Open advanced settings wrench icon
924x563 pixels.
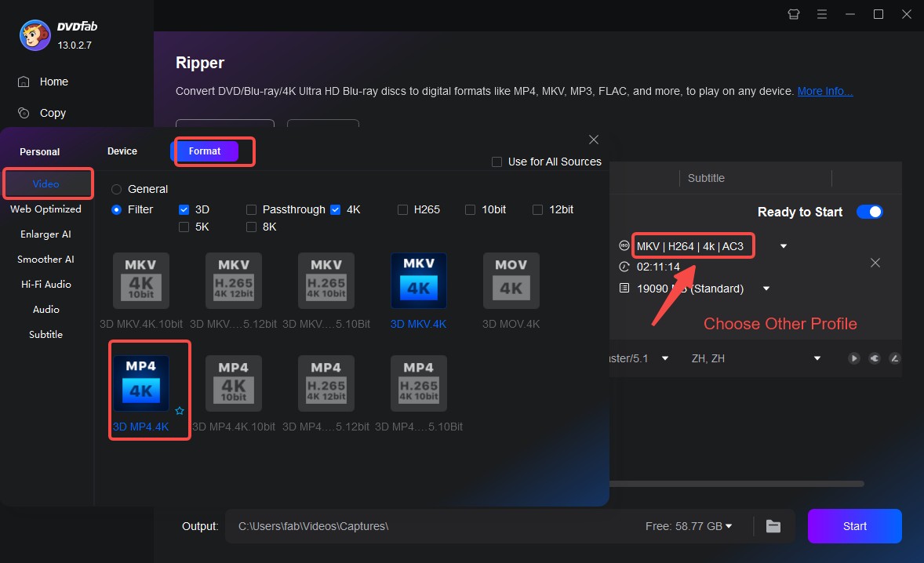tap(875, 358)
